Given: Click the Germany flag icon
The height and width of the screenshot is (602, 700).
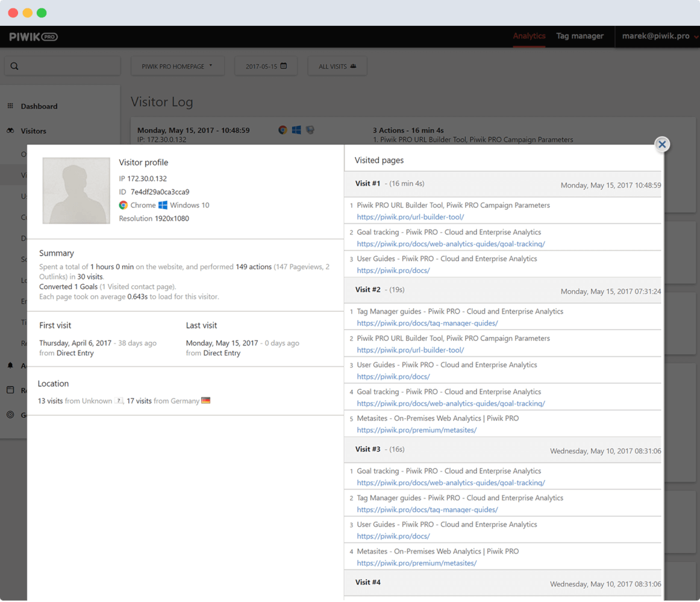Looking at the screenshot, I should [x=206, y=400].
